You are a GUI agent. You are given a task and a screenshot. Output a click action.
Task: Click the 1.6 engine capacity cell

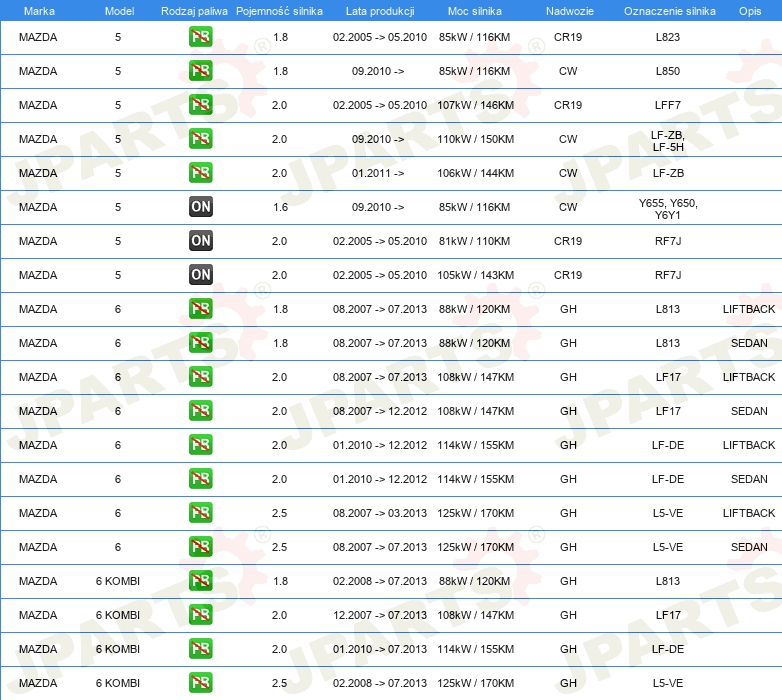[280, 207]
